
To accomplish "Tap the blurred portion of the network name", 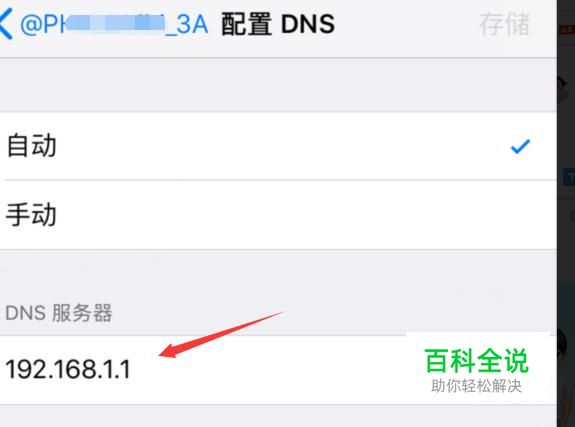I will coord(114,23).
